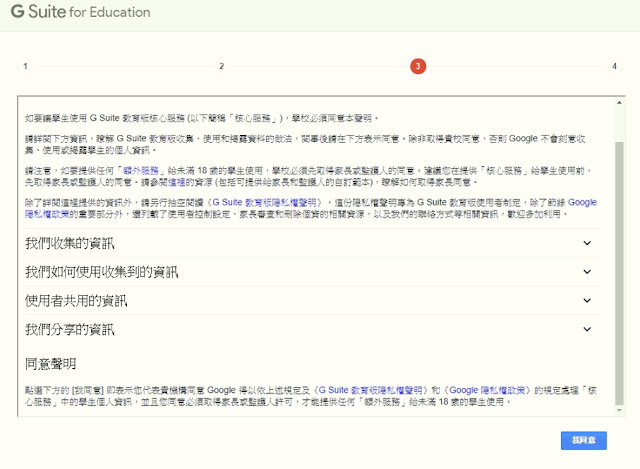Click scrollbar up arrow of notice box

coord(619,103)
